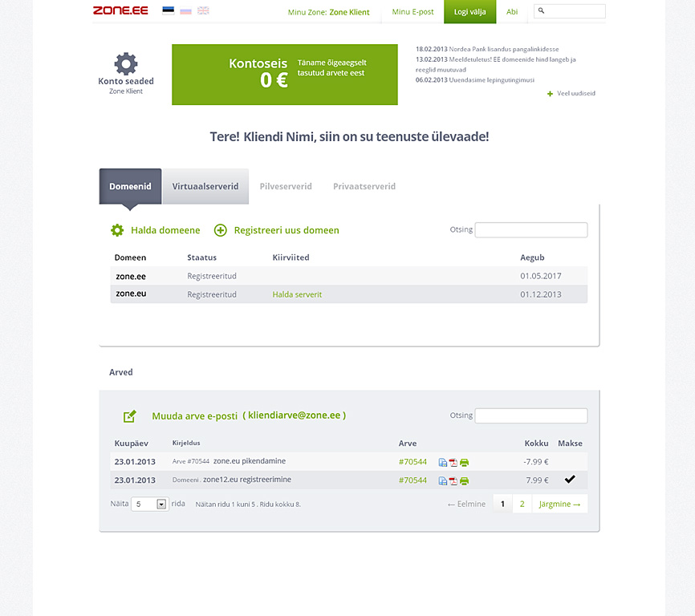Click the edit icon next to Muuda arve e-posti
695x616 pixels.
click(129, 416)
